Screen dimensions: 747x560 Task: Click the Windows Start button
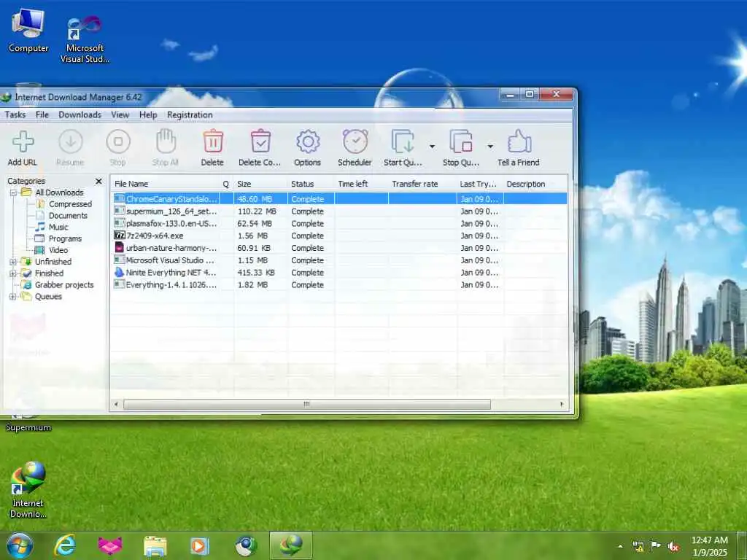tap(20, 545)
